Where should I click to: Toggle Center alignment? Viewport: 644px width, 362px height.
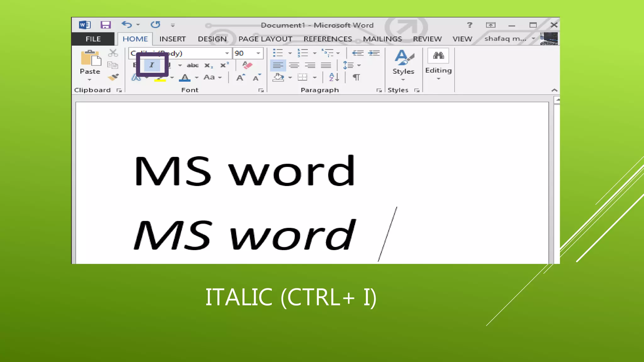(294, 65)
